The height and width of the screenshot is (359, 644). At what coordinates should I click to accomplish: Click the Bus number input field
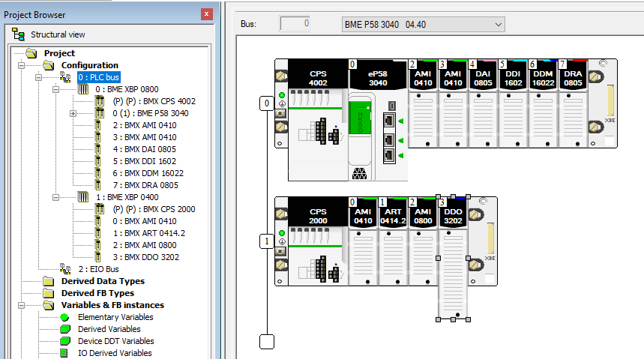coord(295,25)
